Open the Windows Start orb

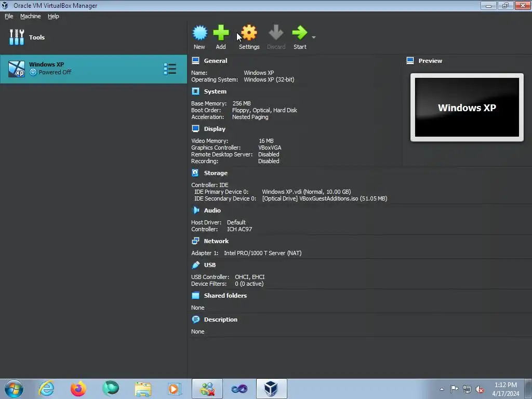point(14,389)
